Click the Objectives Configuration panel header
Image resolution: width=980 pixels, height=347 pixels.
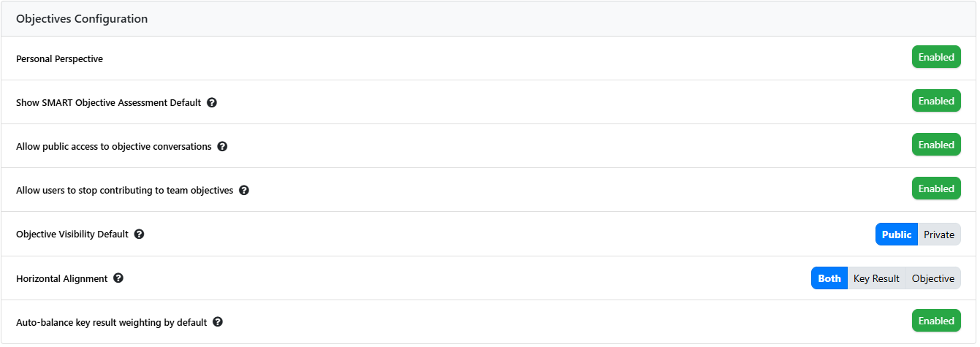coord(82,19)
